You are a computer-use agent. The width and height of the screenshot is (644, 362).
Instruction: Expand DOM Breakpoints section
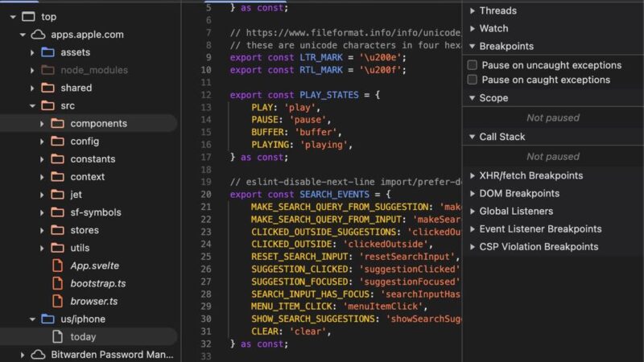pos(473,193)
